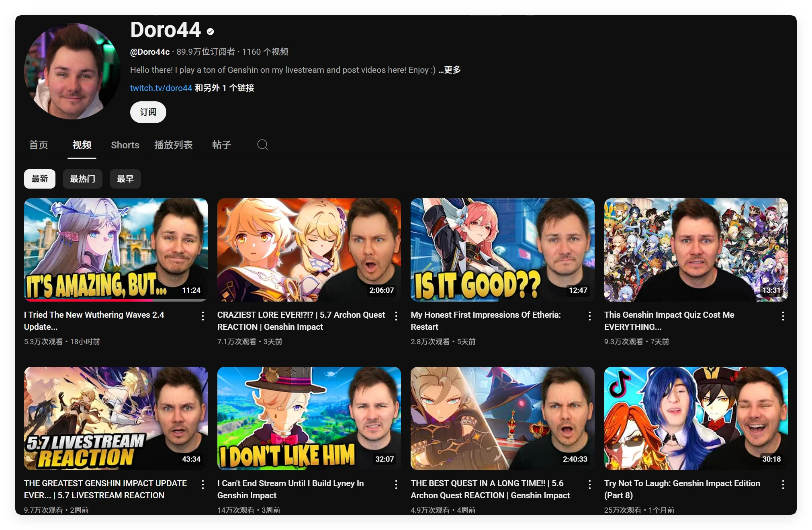Open the I DON'T LIKE HIM thumbnail

(309, 418)
